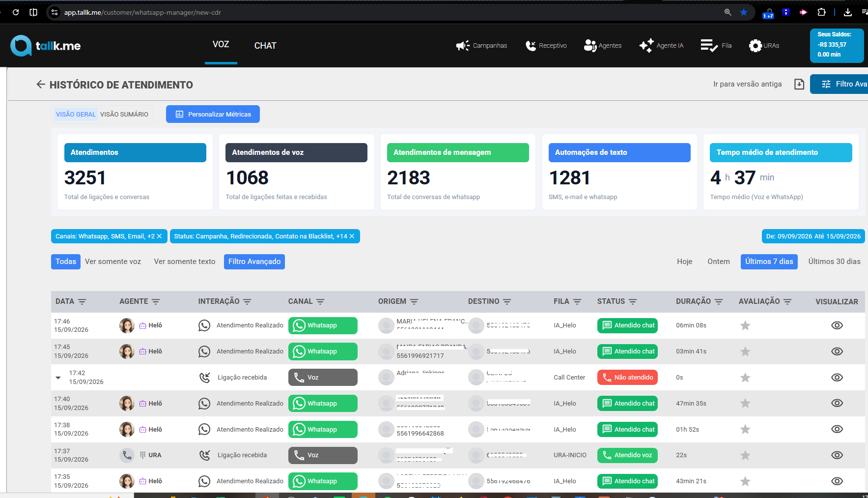Reload the page in browser

pyautogui.click(x=16, y=12)
